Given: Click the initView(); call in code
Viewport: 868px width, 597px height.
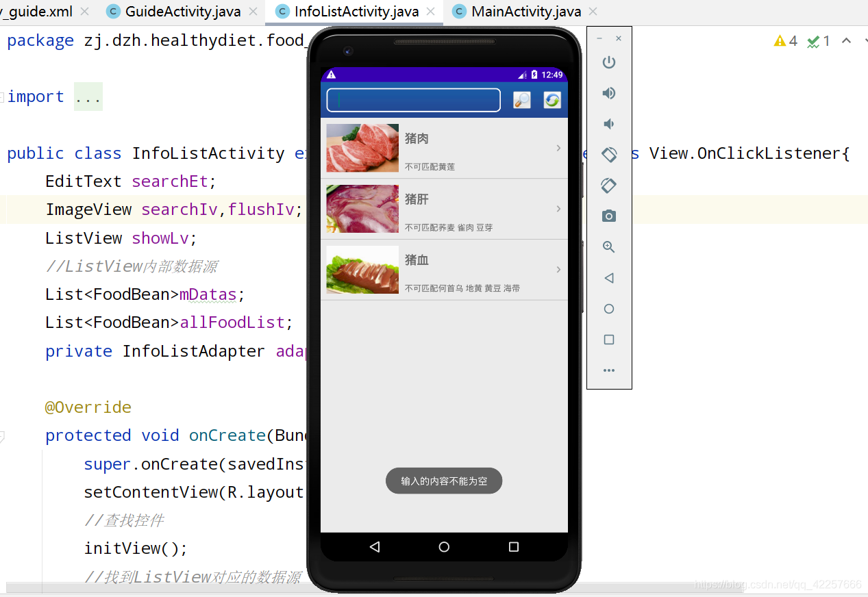Looking at the screenshot, I should 136,548.
